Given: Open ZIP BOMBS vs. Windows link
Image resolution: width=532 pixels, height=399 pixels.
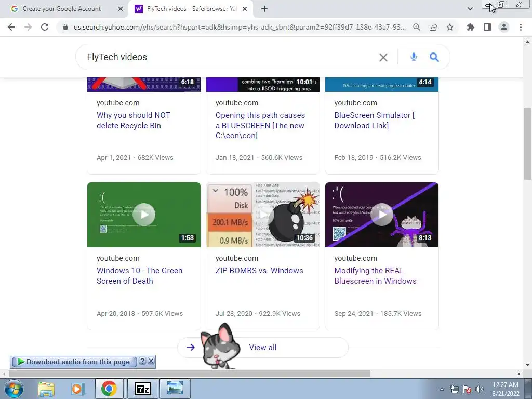Looking at the screenshot, I should [x=259, y=271].
